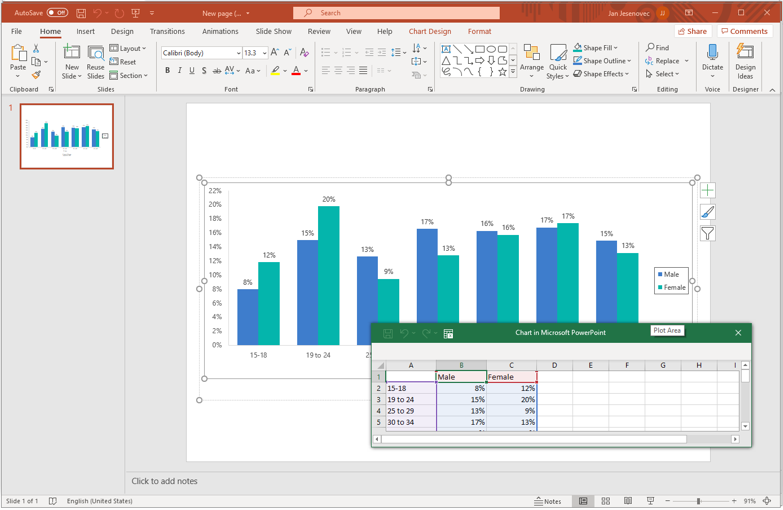Open the Comments pane button
The height and width of the screenshot is (510, 783).
click(745, 31)
